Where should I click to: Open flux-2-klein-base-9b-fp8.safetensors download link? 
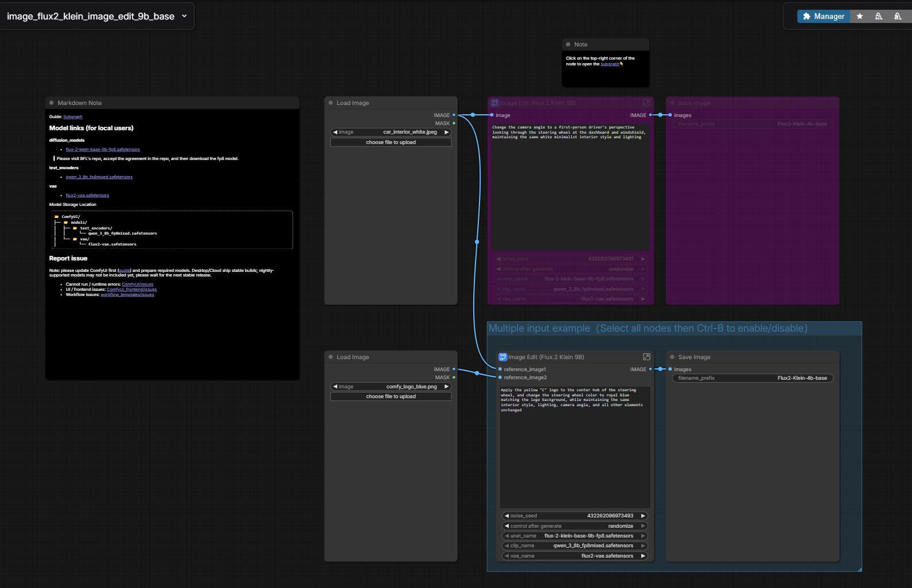[103, 150]
